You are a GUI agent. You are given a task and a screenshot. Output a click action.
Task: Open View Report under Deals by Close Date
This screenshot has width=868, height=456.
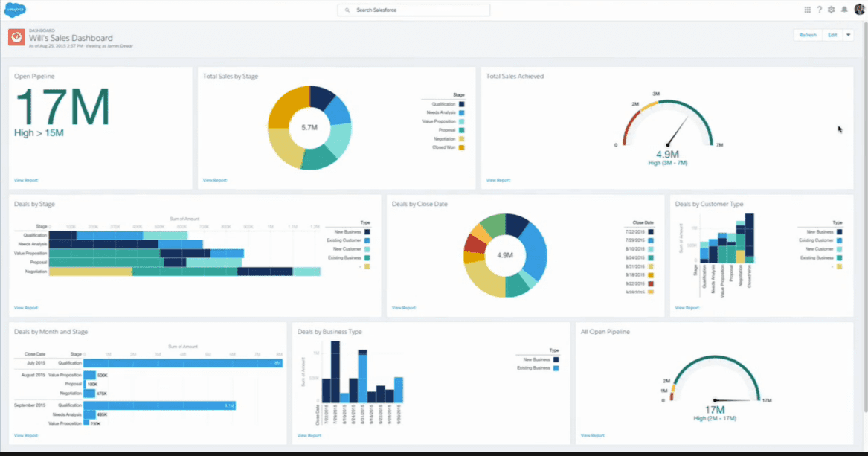(403, 307)
